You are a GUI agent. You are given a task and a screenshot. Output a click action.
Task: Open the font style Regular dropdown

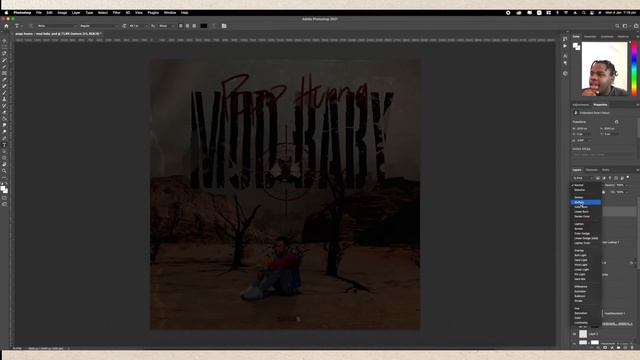[x=98, y=26]
